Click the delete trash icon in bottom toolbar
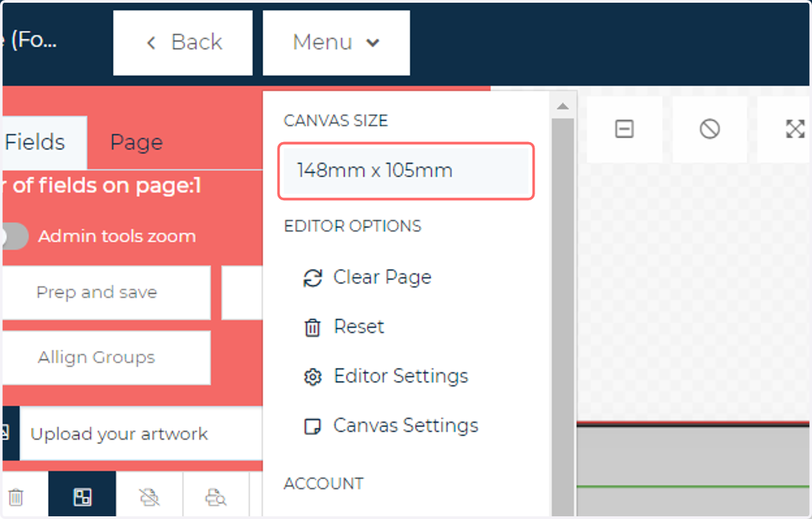Viewport: 812px width, 519px height. 16,497
